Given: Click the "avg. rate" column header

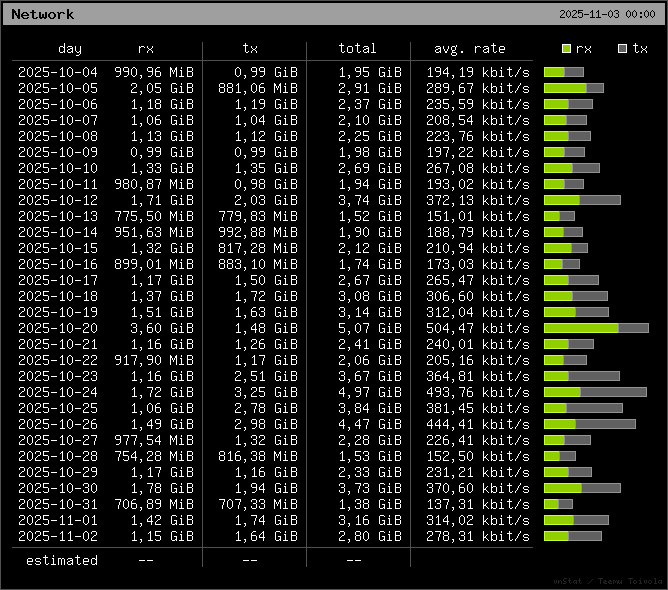Looking at the screenshot, I should [x=470, y=48].
